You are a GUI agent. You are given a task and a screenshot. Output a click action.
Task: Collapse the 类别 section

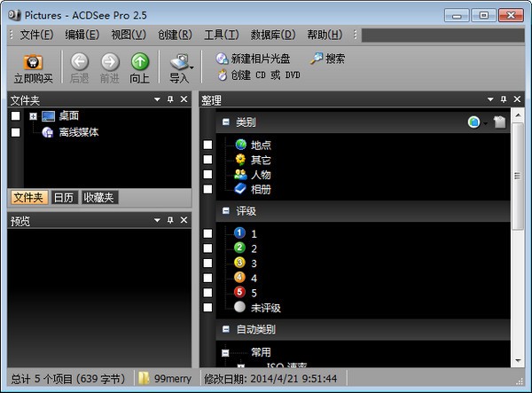point(225,122)
